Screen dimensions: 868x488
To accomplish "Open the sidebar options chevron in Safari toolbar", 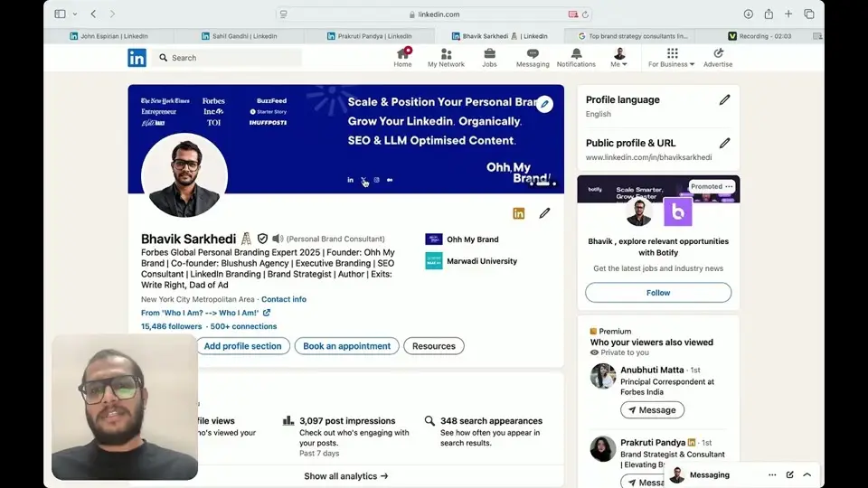I will point(75,14).
